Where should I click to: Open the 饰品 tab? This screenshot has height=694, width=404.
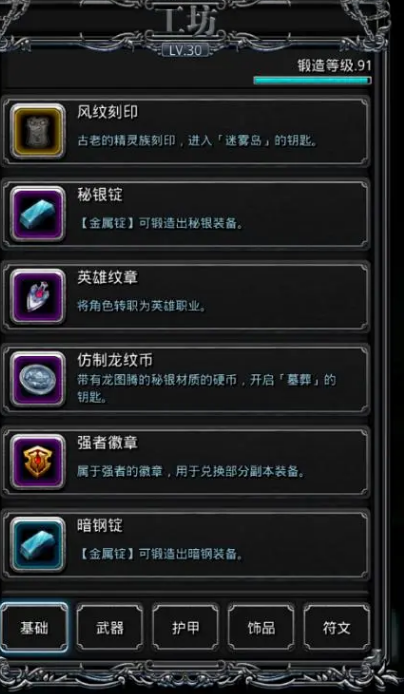point(261,627)
